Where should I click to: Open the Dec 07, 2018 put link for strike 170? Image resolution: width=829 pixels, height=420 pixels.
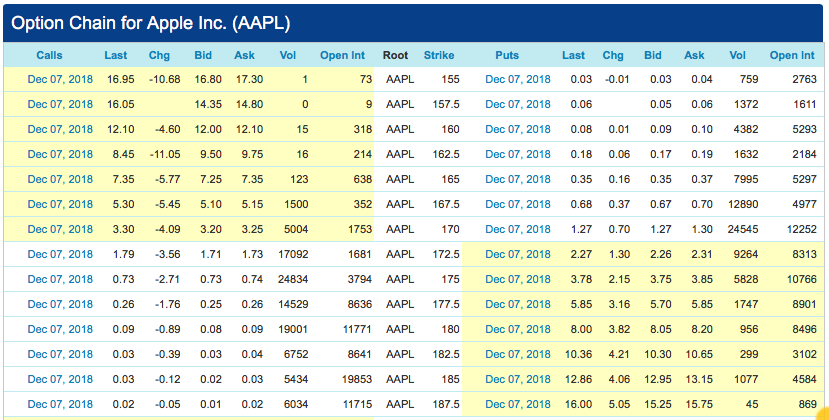[518, 229]
